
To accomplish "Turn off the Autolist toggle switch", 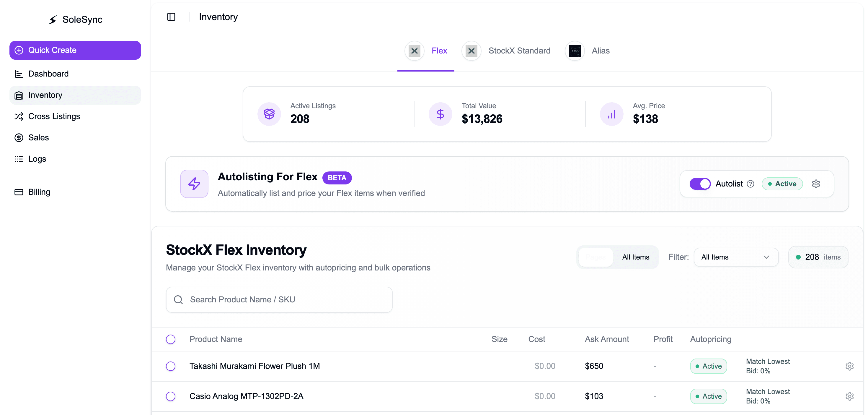I will (700, 184).
